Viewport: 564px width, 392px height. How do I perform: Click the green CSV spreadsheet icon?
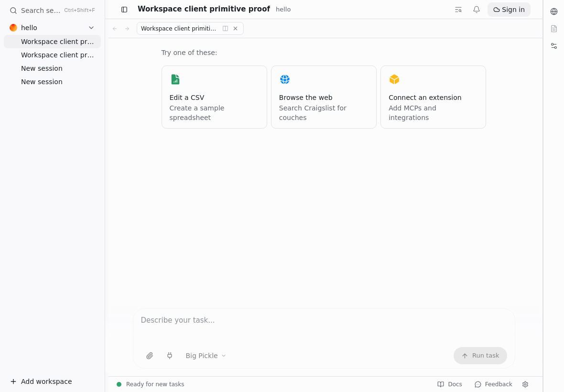pos(175,79)
